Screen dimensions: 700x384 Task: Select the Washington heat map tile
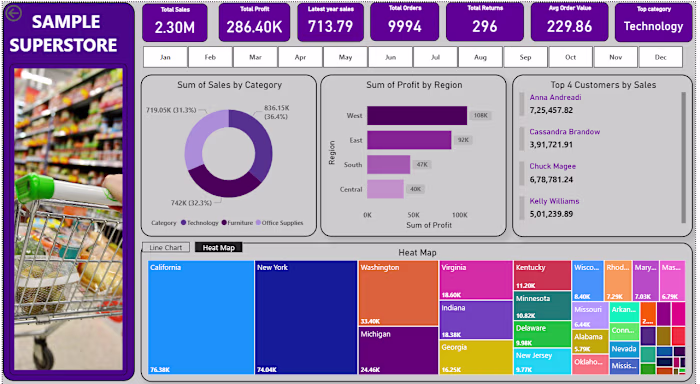pyautogui.click(x=398, y=293)
